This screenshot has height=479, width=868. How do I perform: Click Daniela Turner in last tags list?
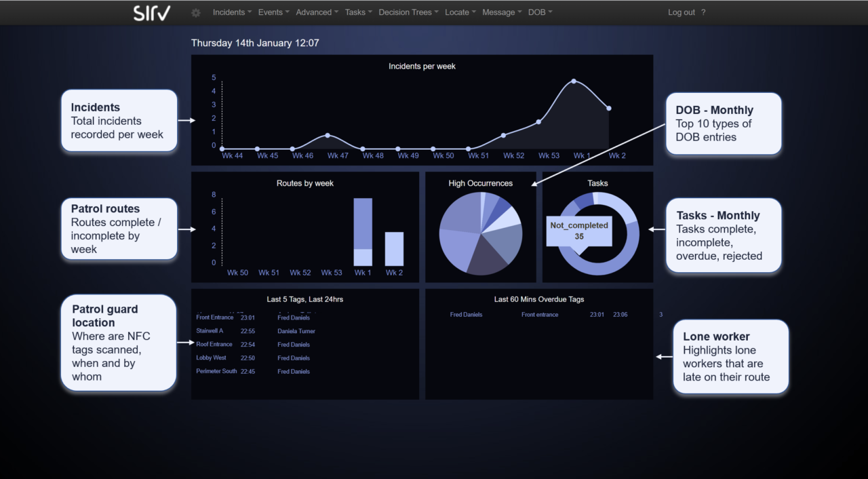point(296,330)
